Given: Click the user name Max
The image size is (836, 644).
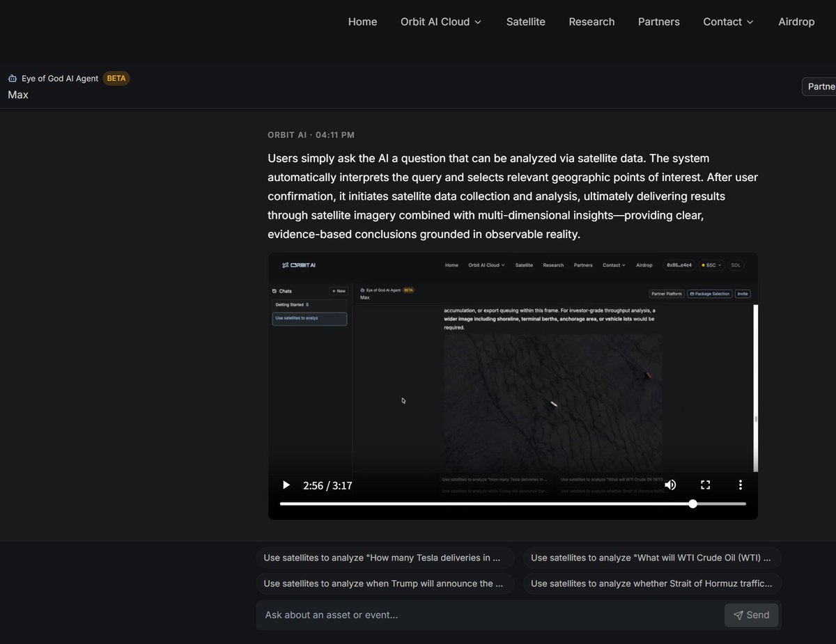Looking at the screenshot, I should (x=18, y=95).
